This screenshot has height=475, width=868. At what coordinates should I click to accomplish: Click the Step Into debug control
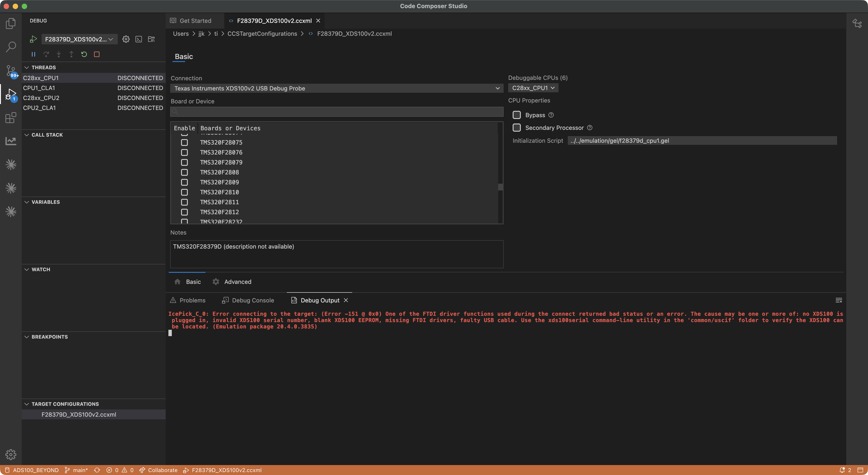[59, 54]
